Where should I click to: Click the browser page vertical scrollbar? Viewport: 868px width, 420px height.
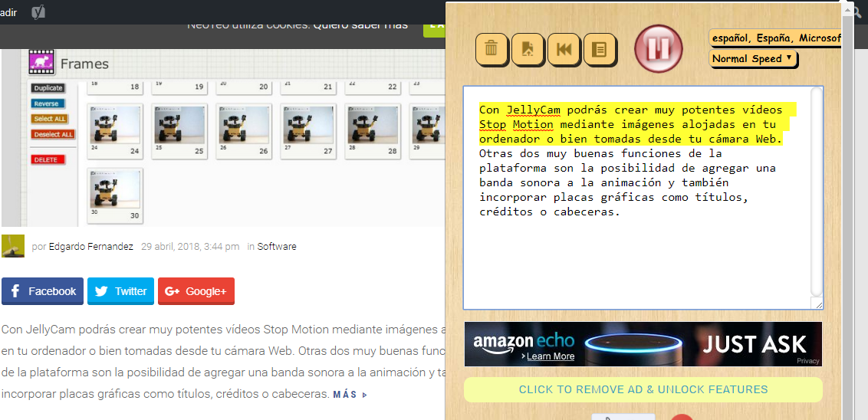pyautogui.click(x=846, y=210)
